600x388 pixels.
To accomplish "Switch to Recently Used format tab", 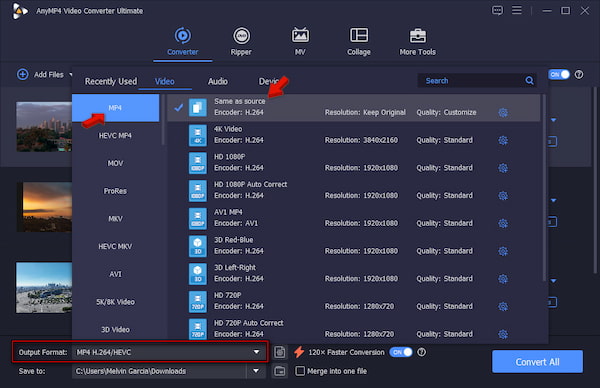I will 111,81.
